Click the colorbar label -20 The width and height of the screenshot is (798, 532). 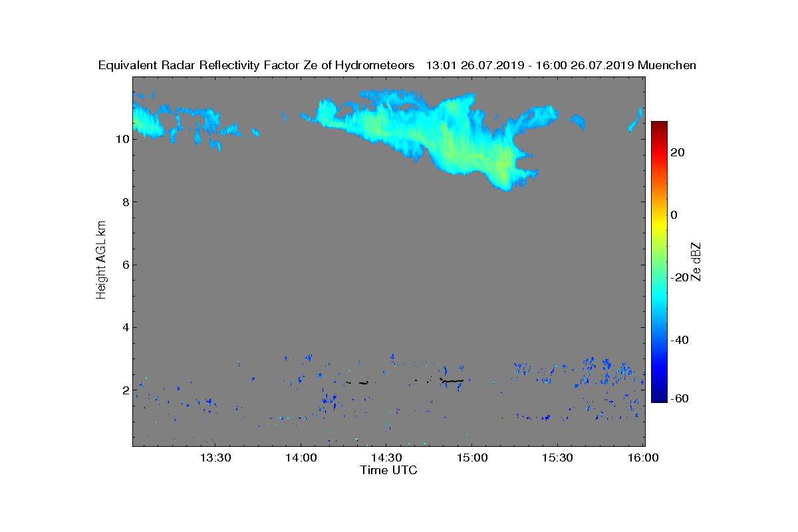coord(680,277)
